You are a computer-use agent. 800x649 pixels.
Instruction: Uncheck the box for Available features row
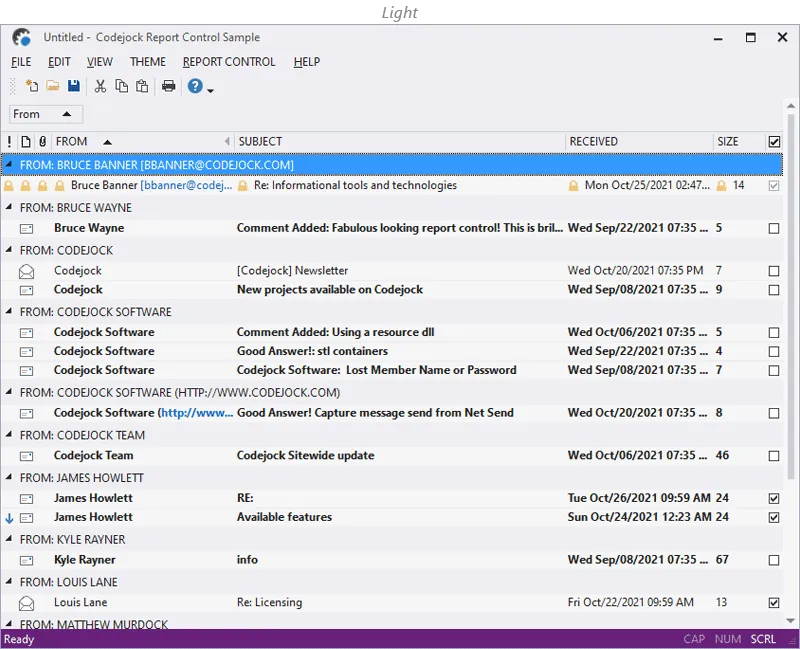[774, 517]
